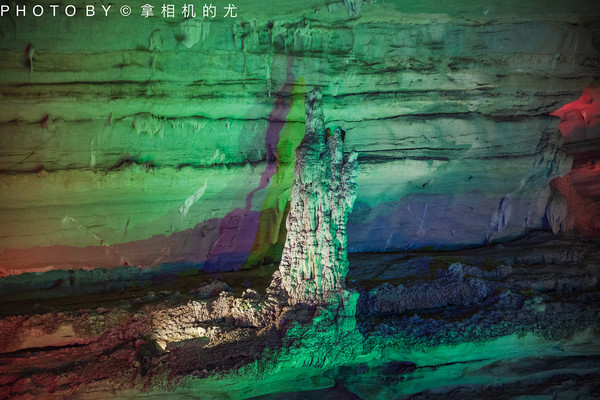Click the copyright symbol in the watermark

pyautogui.click(x=125, y=11)
